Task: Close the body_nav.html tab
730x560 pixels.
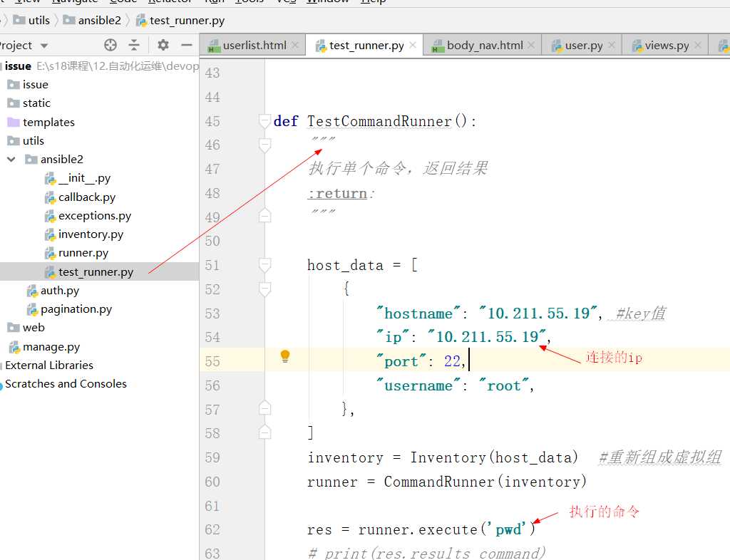Action: pyautogui.click(x=531, y=45)
